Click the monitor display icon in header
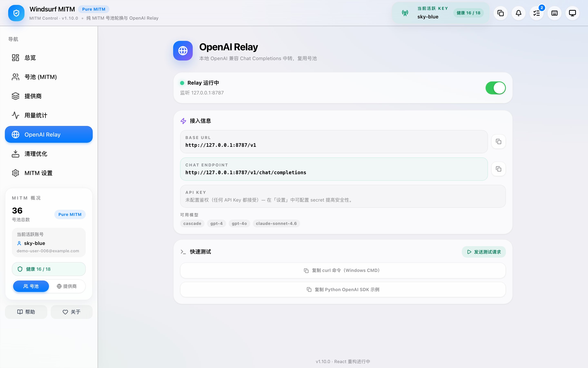This screenshot has height=368, width=588. coord(572,13)
